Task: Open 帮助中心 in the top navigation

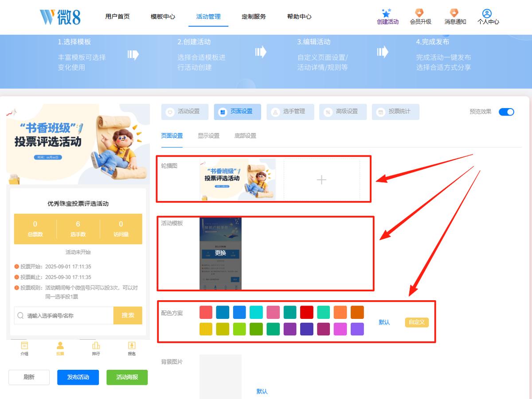Action: tap(299, 17)
